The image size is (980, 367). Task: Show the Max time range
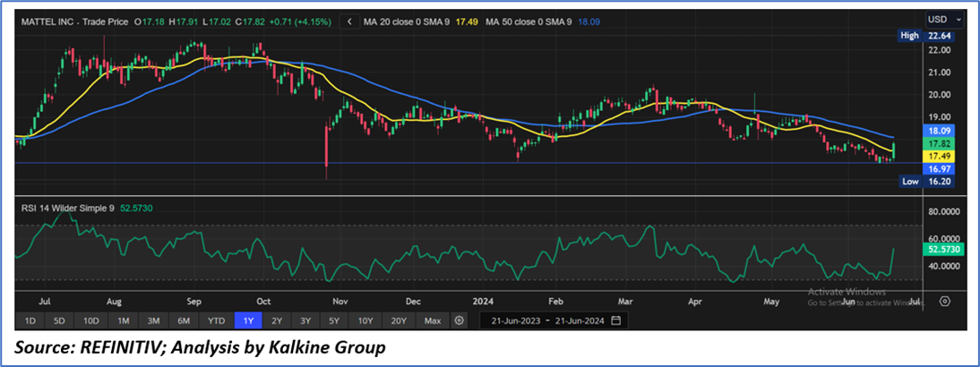tap(433, 320)
